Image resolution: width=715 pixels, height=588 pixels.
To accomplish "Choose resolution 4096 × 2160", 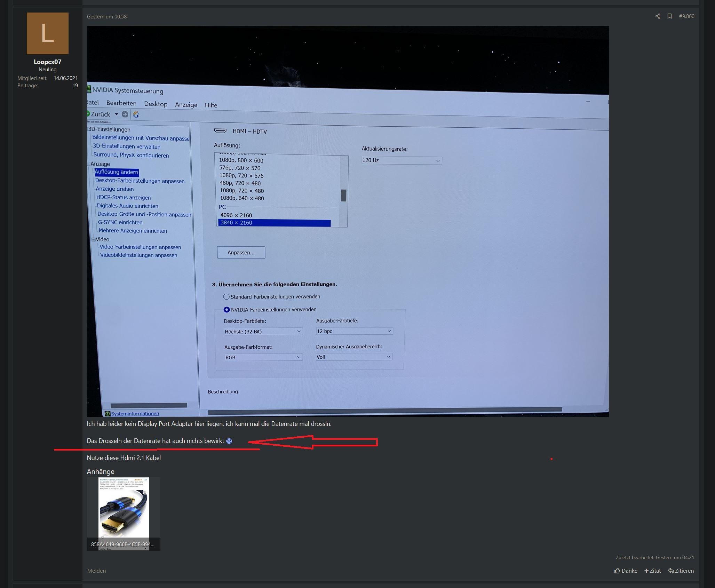I will tap(236, 215).
